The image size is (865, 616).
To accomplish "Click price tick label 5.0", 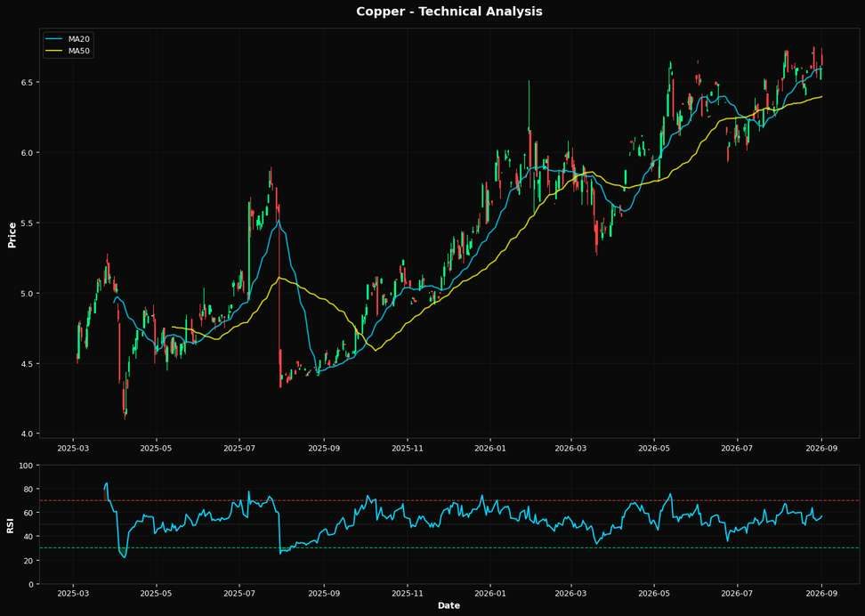I will (28, 294).
